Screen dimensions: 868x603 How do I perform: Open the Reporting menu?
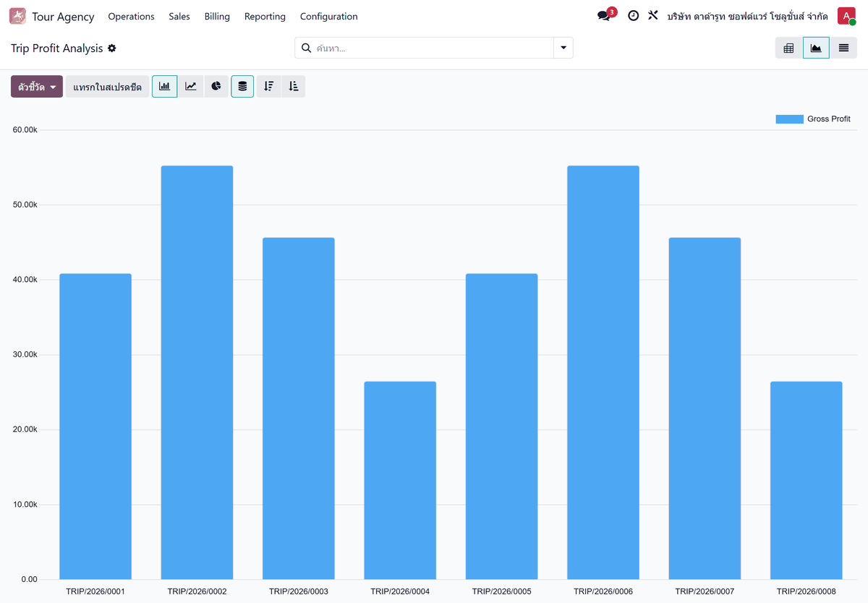click(265, 16)
